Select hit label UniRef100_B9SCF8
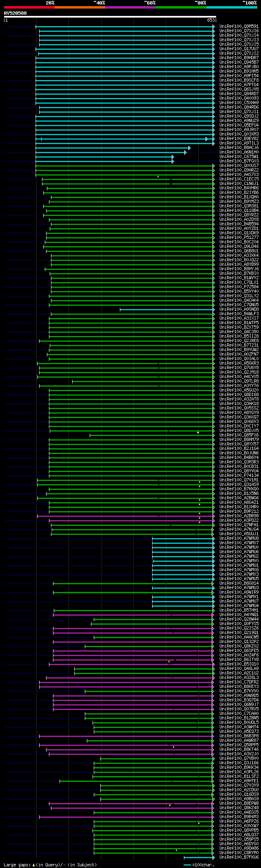 coord(239,80)
